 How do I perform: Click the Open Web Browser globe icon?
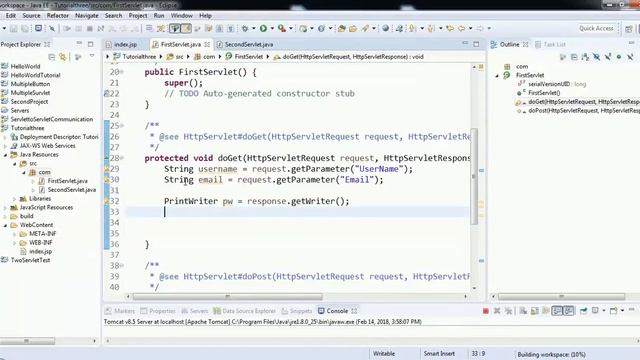pyautogui.click(x=385, y=28)
